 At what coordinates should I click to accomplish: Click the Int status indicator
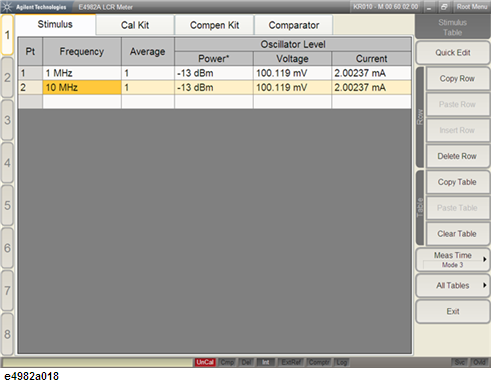266,362
